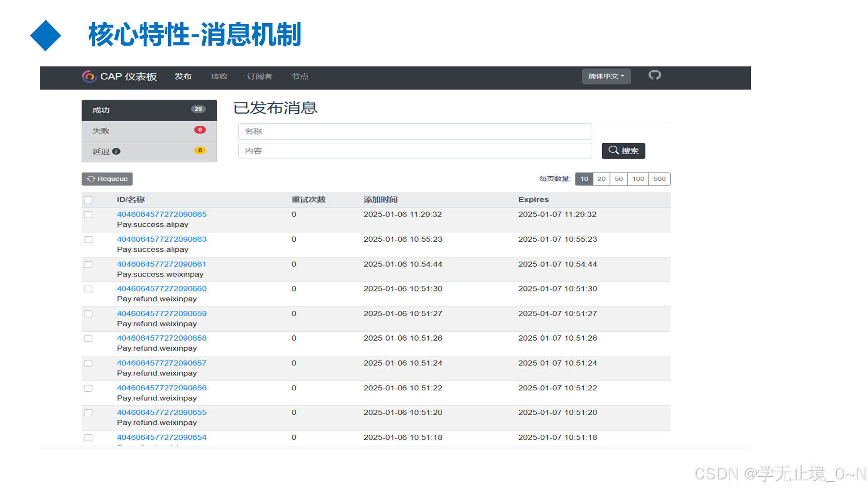Screen dimensions: 868x488
Task: Click the info icon beside 延迟
Action: (x=117, y=151)
